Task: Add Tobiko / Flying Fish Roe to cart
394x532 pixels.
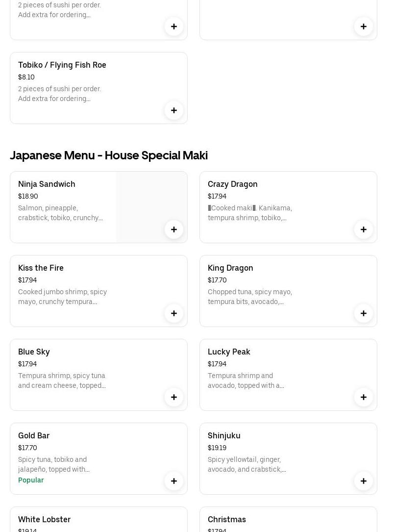Action: point(174,110)
